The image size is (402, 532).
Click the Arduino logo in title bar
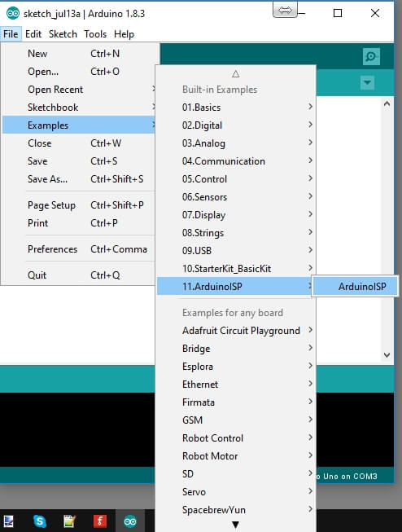coord(13,14)
